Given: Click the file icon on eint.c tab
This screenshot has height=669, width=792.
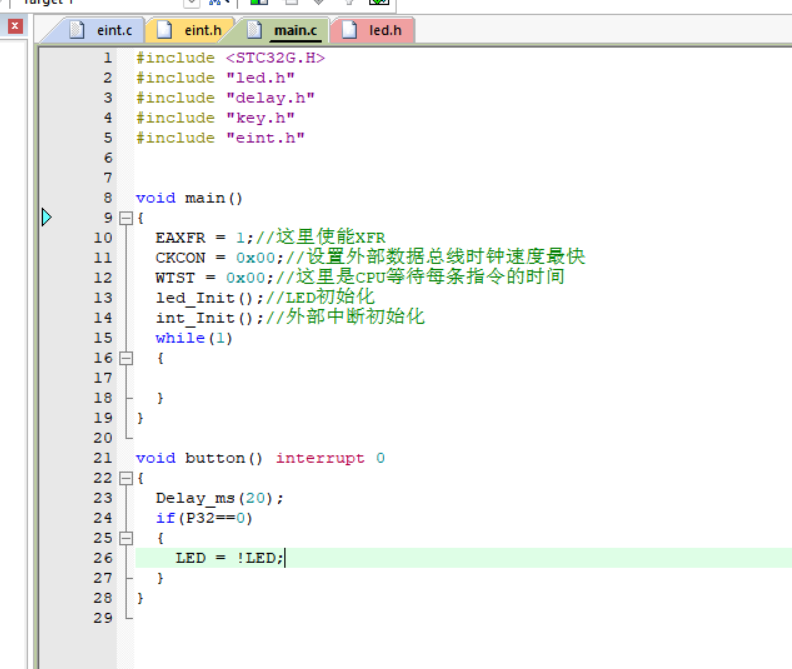Looking at the screenshot, I should click(x=77, y=30).
